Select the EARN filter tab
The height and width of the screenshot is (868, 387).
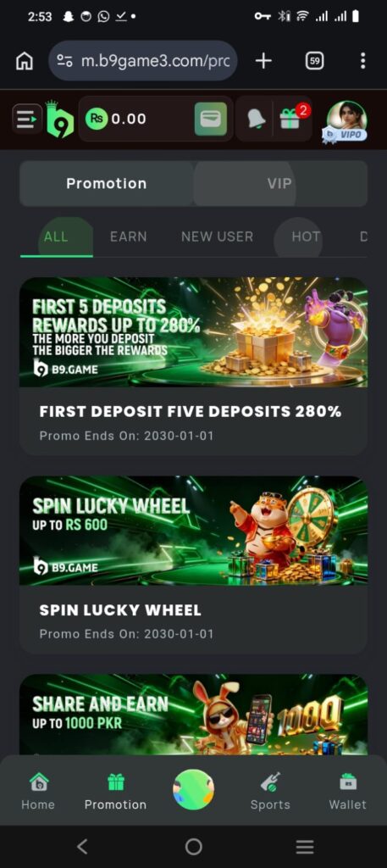pyautogui.click(x=128, y=237)
